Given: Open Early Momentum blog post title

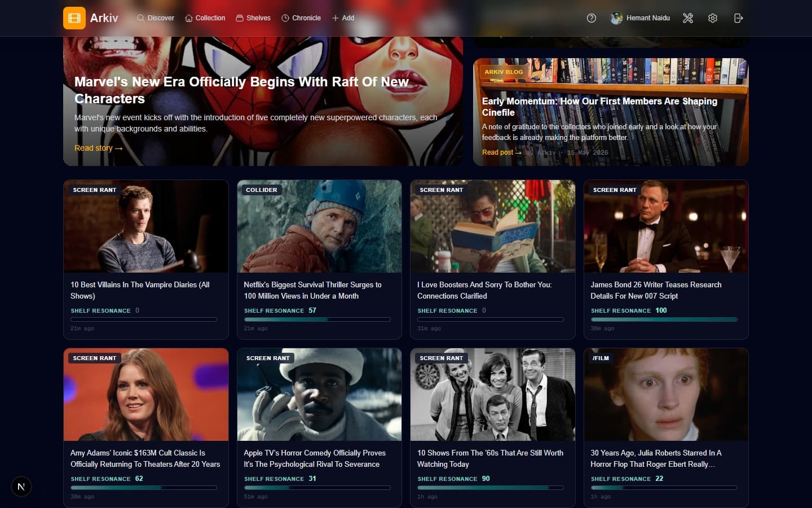Looking at the screenshot, I should [599, 107].
